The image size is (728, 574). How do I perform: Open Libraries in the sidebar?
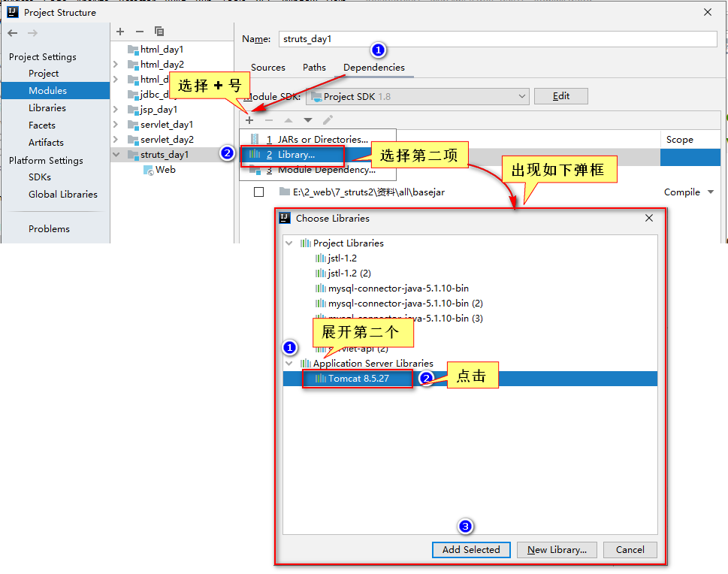point(47,107)
